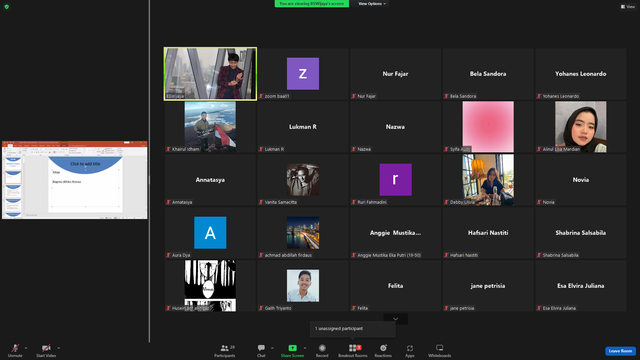Select BSWIjaya's active video tile

point(210,73)
